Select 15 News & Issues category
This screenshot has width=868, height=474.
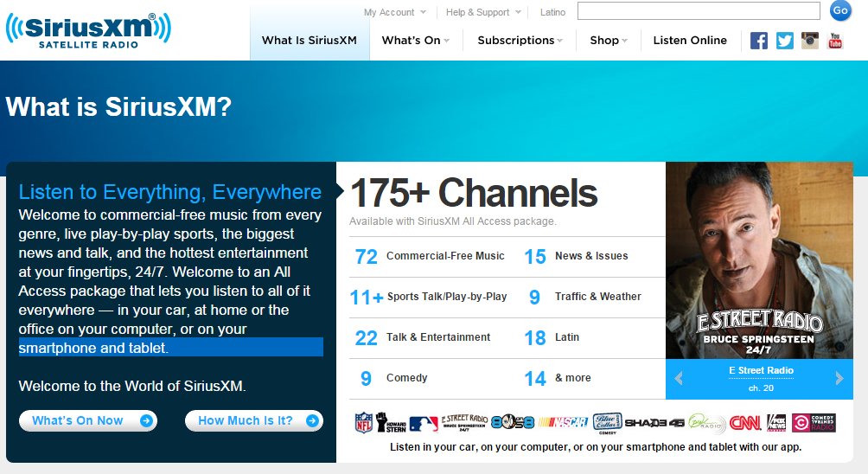coord(577,256)
